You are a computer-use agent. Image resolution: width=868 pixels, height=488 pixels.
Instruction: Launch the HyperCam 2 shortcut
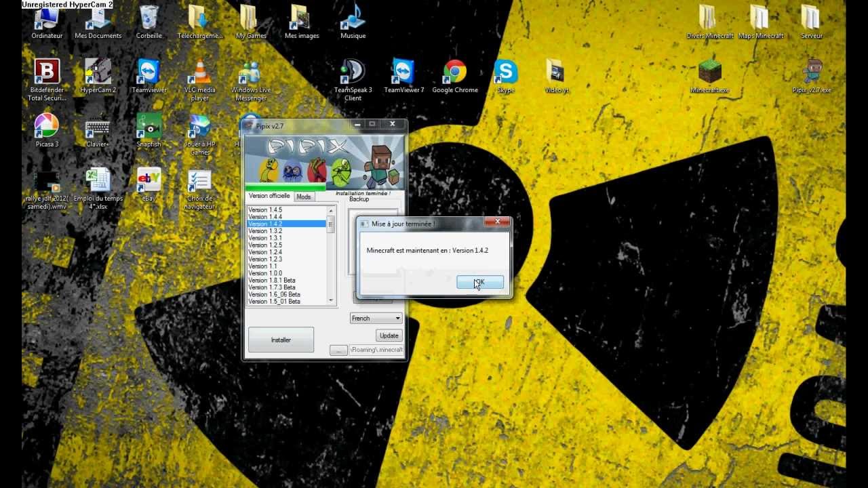click(98, 76)
